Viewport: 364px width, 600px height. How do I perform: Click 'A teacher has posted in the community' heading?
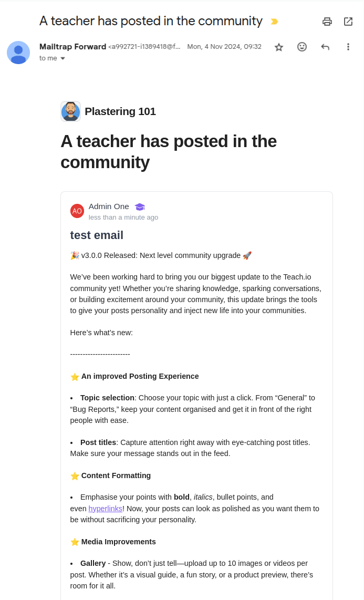169,151
